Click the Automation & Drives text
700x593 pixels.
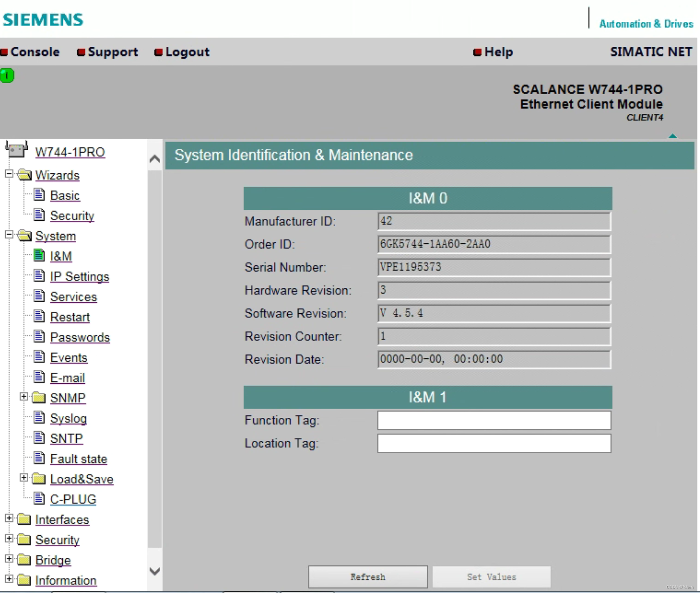coord(646,24)
